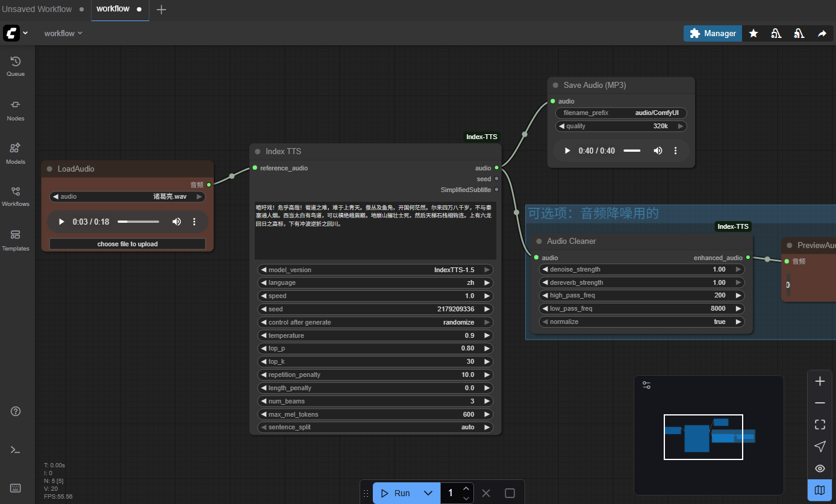836x504 pixels.
Task: Click the share arrow icon in top bar
Action: 822,34
